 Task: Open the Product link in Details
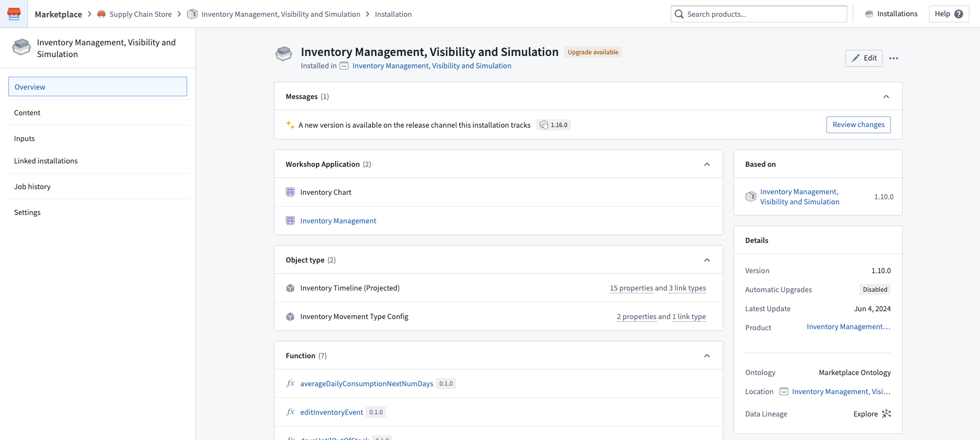[848, 327]
